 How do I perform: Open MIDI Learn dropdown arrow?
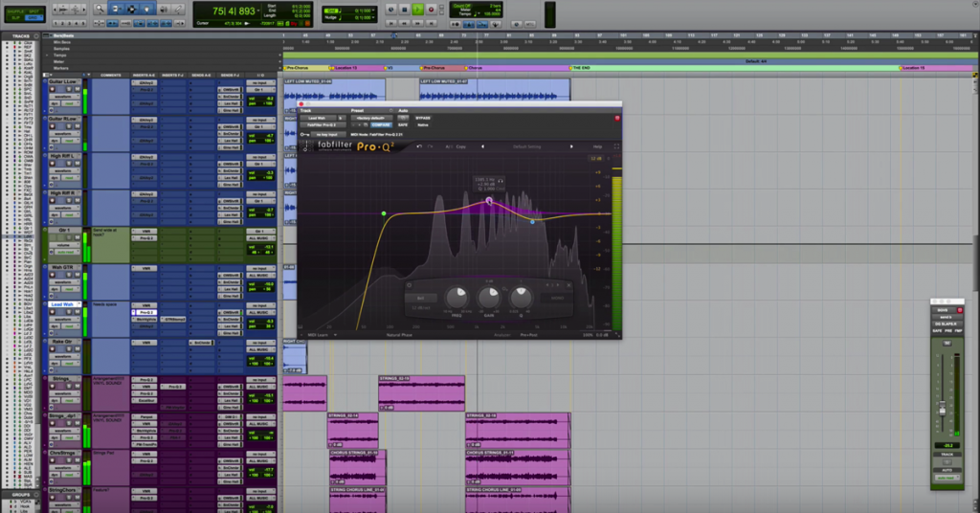coord(336,335)
